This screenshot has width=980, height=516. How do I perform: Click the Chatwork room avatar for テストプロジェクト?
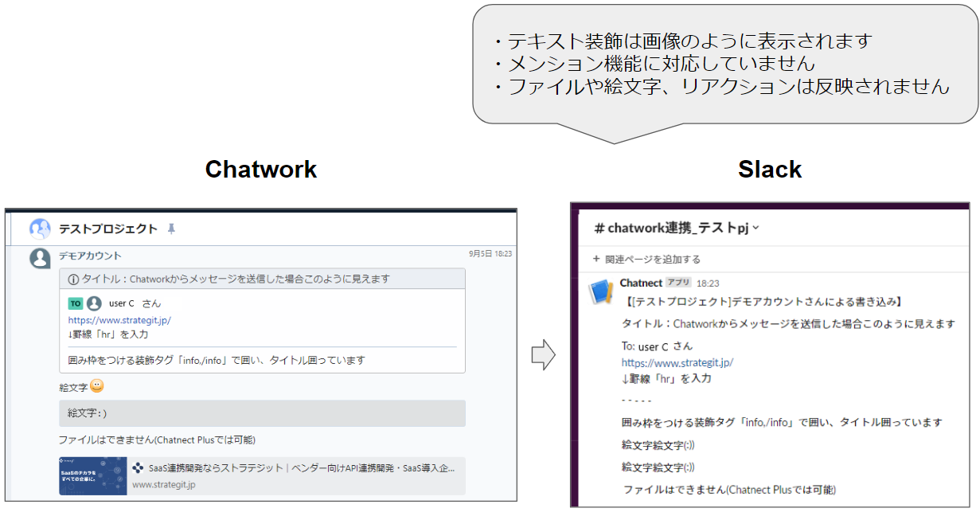40,229
